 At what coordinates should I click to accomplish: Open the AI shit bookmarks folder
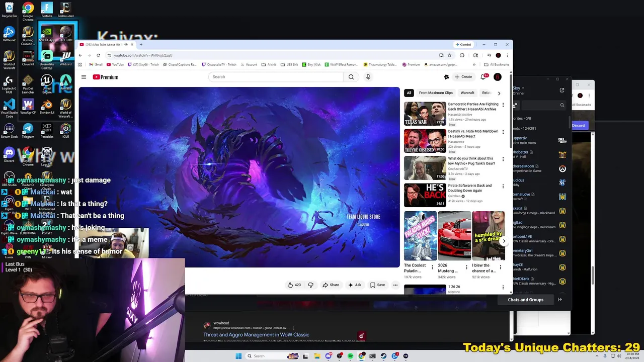pyautogui.click(x=269, y=64)
